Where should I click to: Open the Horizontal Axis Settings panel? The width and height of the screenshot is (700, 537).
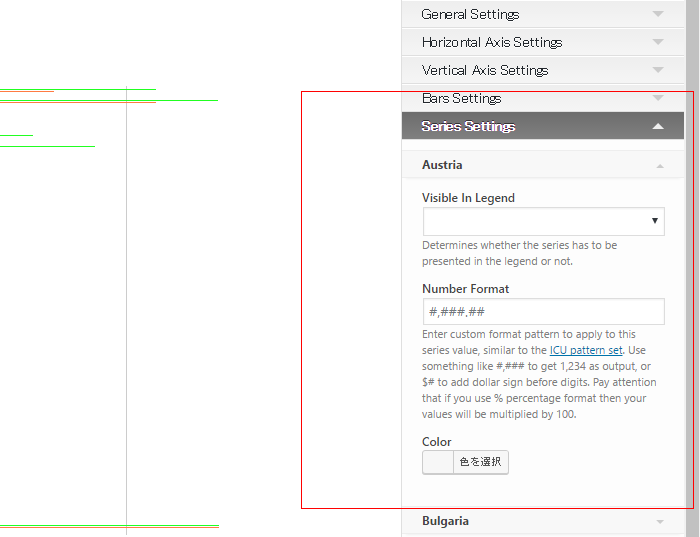(x=542, y=42)
